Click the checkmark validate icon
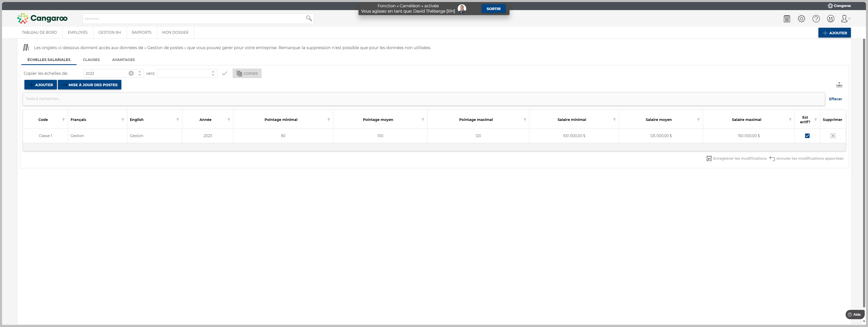 pos(224,74)
